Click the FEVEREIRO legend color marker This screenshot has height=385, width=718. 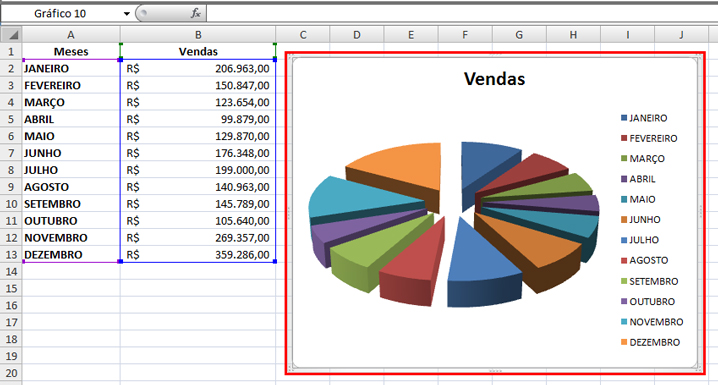click(x=624, y=138)
